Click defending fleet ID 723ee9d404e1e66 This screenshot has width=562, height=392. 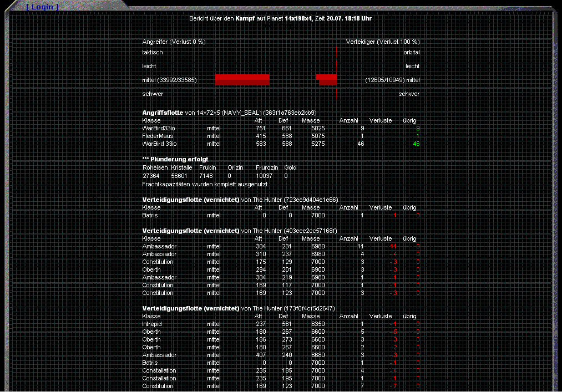point(314,200)
